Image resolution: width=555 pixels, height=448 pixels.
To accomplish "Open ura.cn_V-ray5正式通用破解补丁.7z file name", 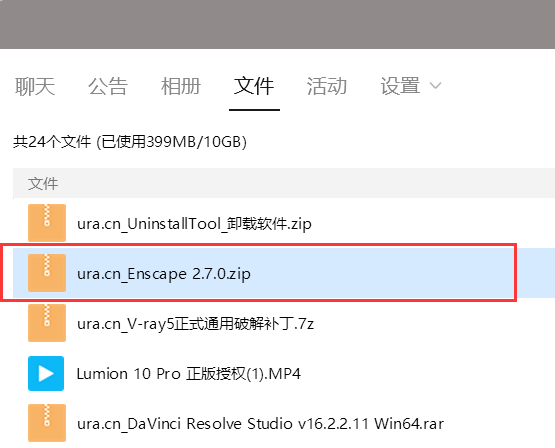I will [x=195, y=324].
